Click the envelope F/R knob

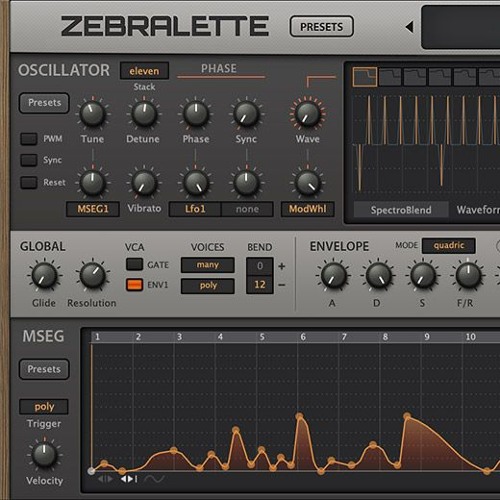(x=468, y=276)
